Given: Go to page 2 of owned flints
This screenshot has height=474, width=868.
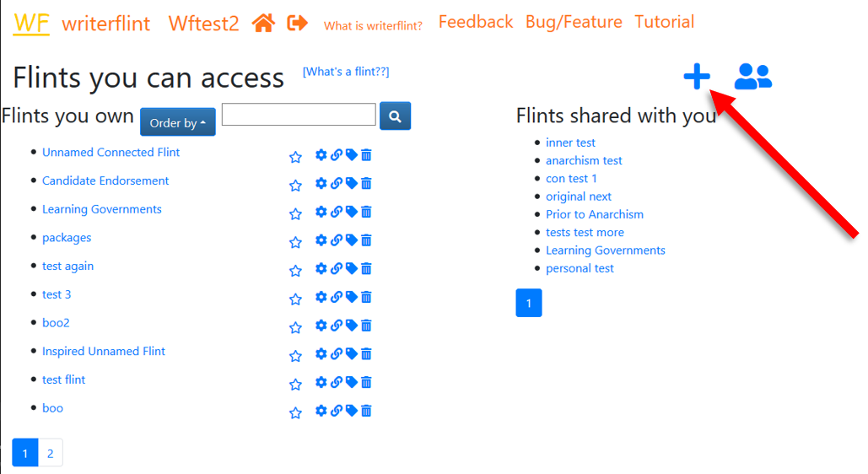Looking at the screenshot, I should click(x=51, y=454).
